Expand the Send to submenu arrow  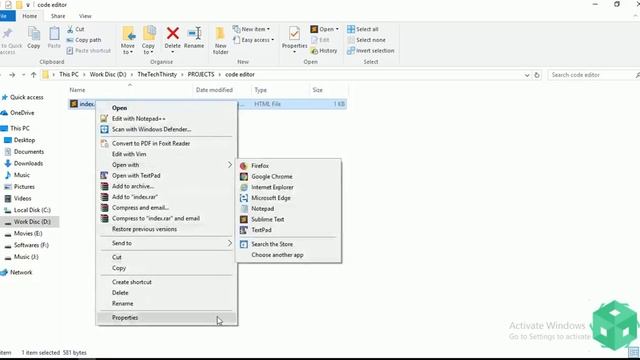click(x=230, y=243)
